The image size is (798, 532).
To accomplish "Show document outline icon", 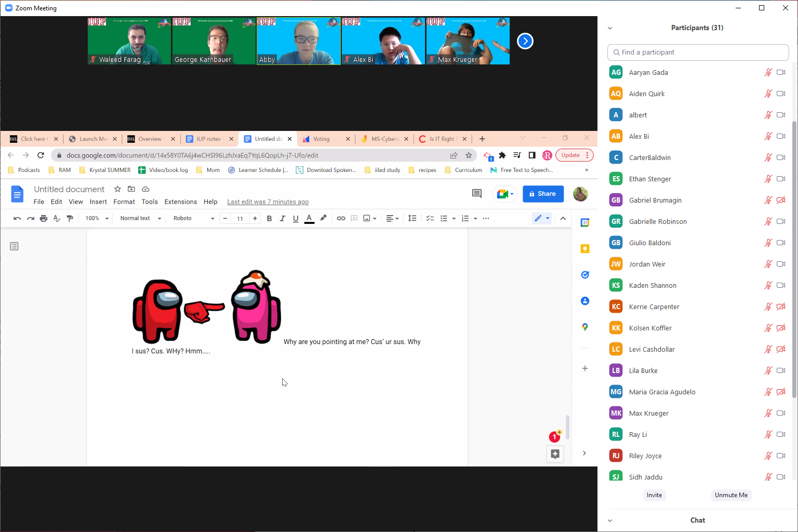I will [14, 246].
